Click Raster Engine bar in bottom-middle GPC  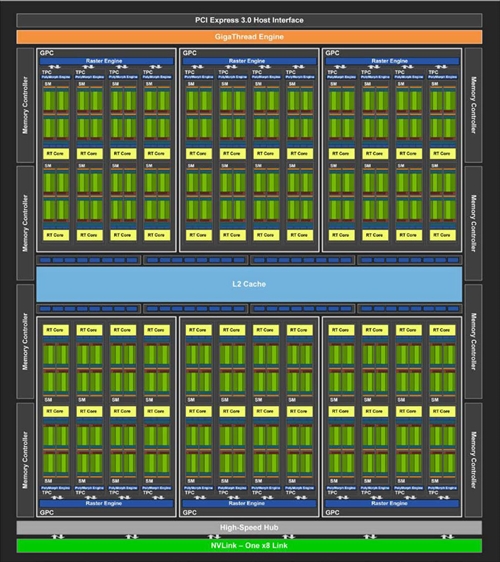point(249,503)
